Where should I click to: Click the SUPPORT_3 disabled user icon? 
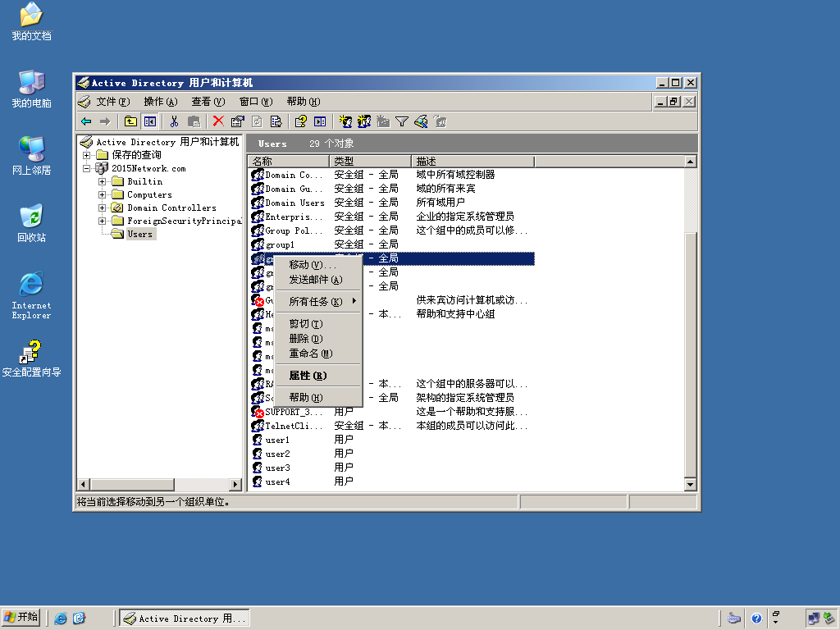[258, 412]
